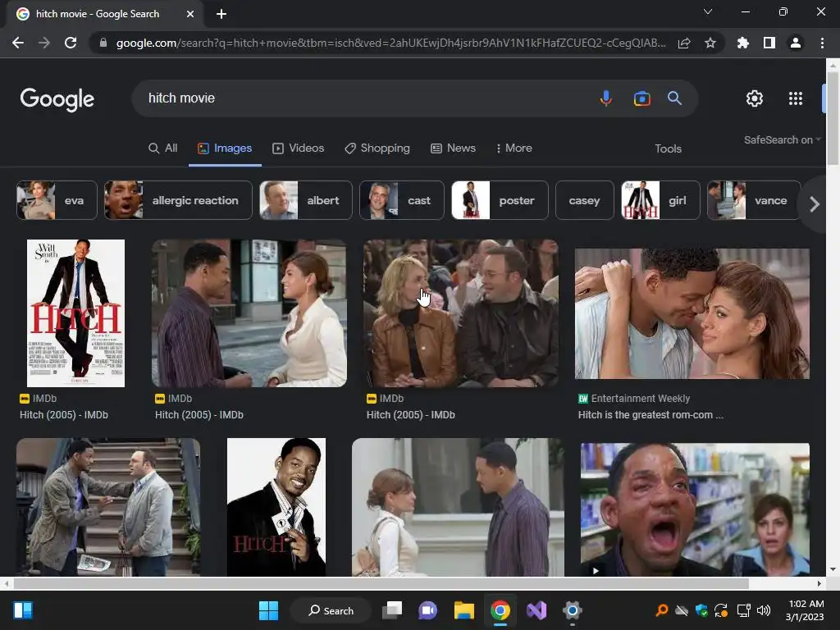Open the tab search chevron

708,11
